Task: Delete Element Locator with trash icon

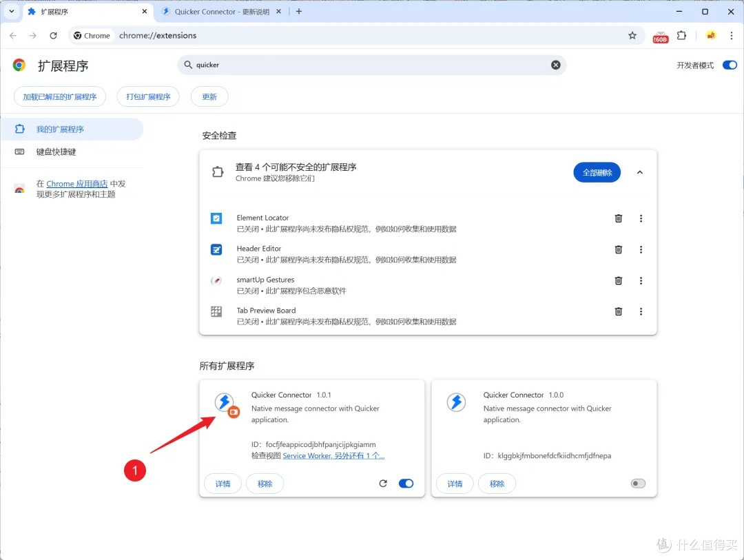Action: pos(618,218)
